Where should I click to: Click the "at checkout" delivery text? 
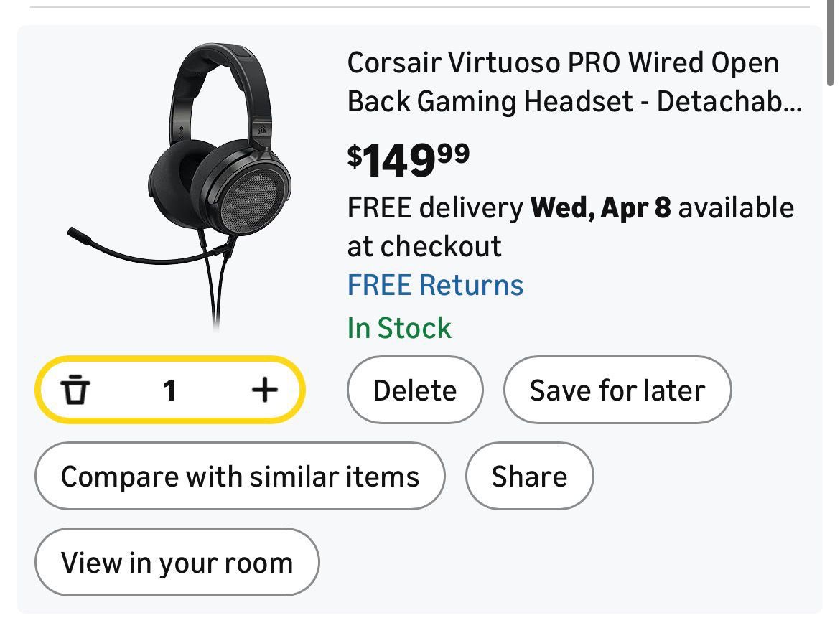[424, 246]
